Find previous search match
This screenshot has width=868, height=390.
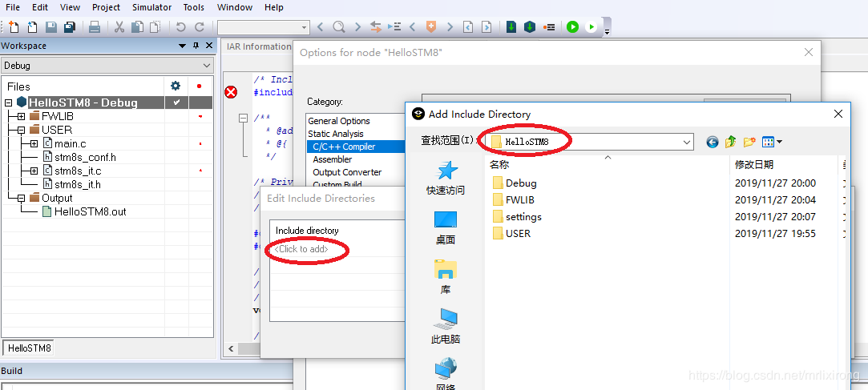(321, 26)
